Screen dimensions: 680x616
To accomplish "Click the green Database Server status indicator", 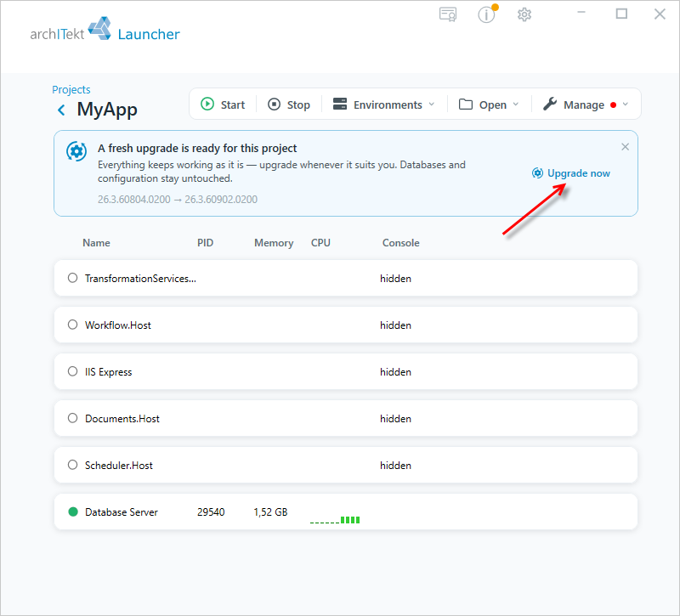I will pos(73,512).
